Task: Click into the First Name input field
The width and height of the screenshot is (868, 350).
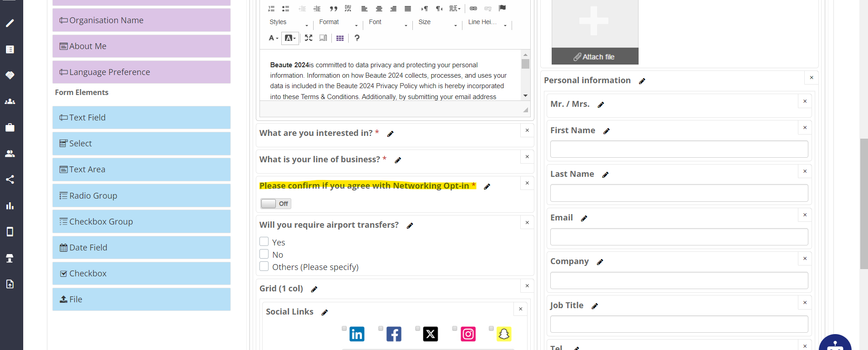Action: [679, 149]
